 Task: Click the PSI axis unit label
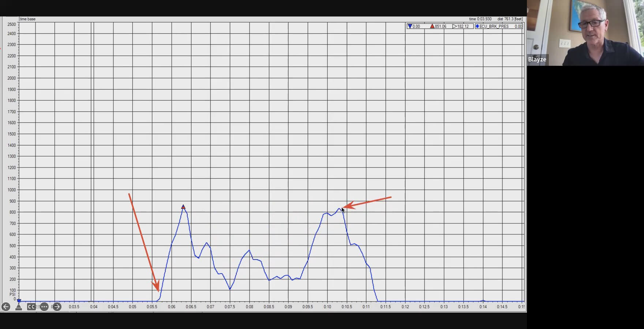coord(12,294)
